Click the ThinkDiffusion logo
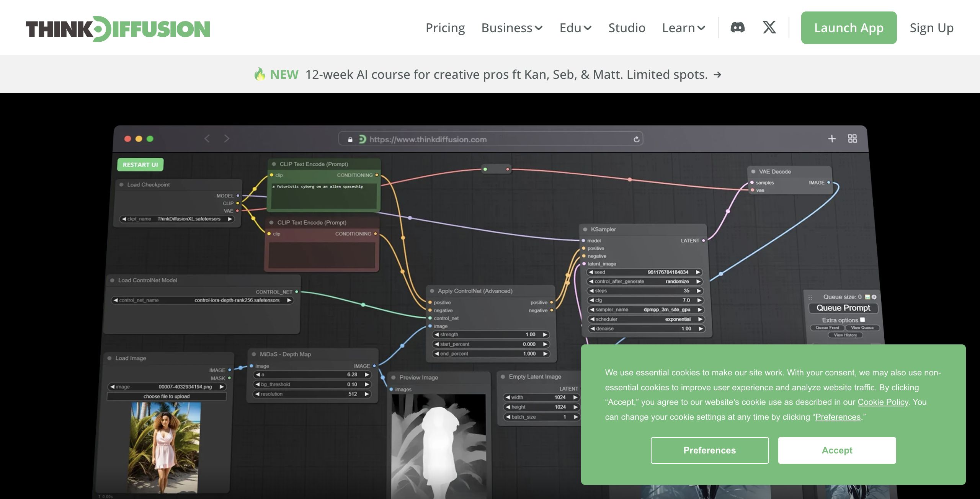 point(118,29)
